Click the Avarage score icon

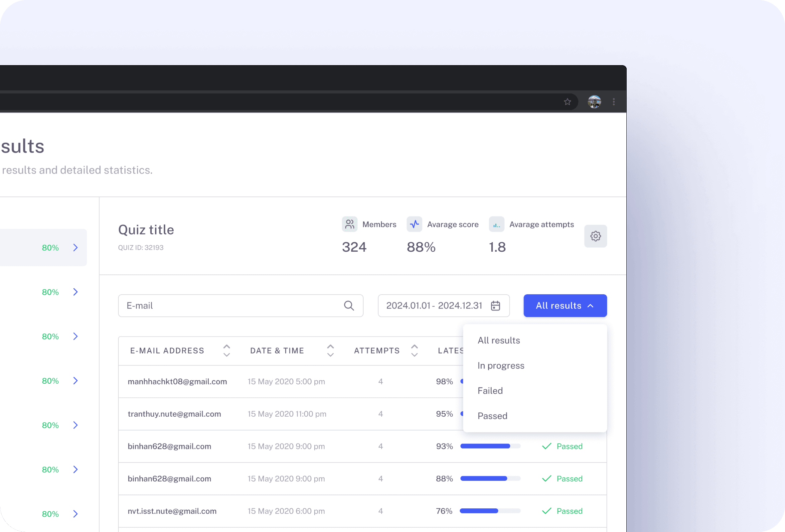coord(414,224)
